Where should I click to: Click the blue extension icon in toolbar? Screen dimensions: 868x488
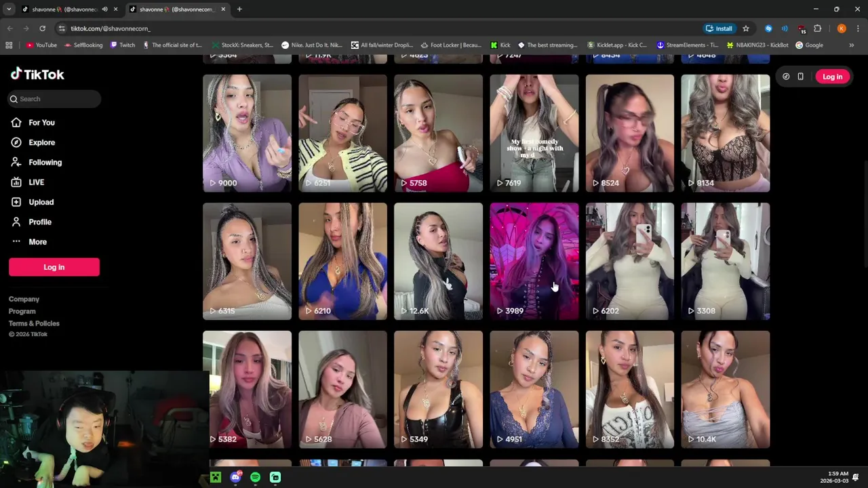pyautogui.click(x=768, y=28)
